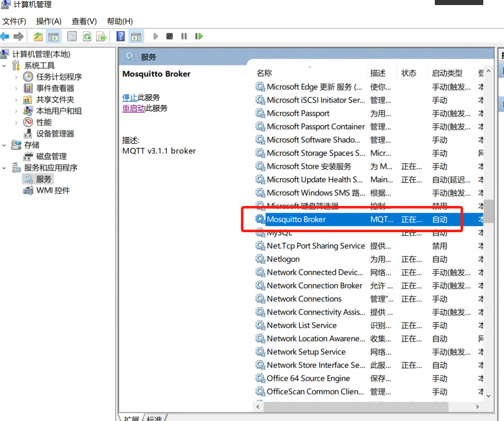Start the service using the play toolbar icon
The width and height of the screenshot is (504, 421).
click(155, 36)
